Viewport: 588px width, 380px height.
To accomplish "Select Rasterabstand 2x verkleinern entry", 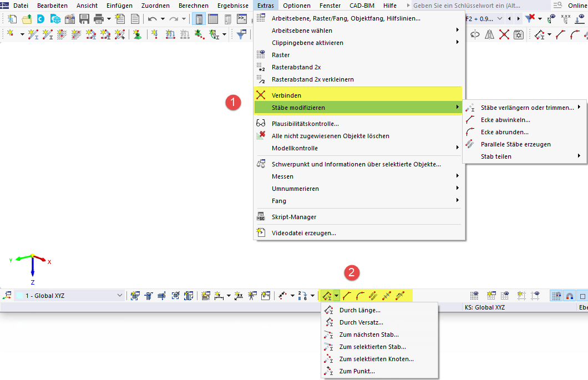I will click(358, 79).
